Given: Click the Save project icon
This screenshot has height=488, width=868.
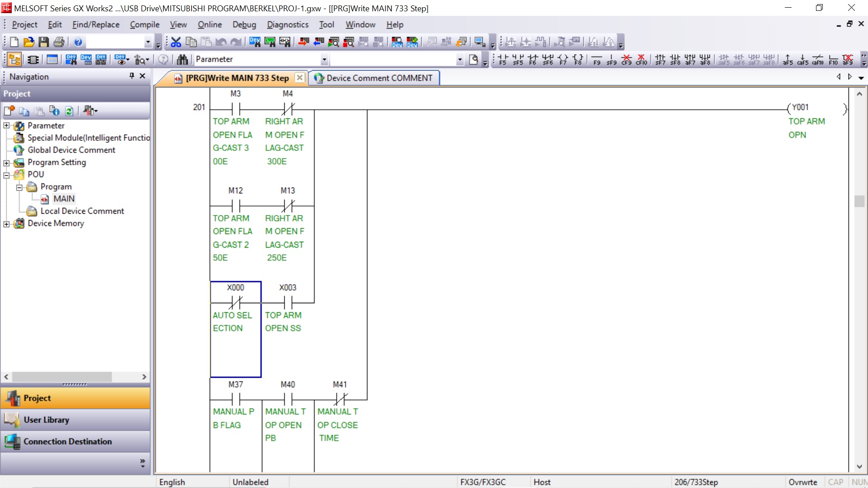Looking at the screenshot, I should pyautogui.click(x=43, y=42).
